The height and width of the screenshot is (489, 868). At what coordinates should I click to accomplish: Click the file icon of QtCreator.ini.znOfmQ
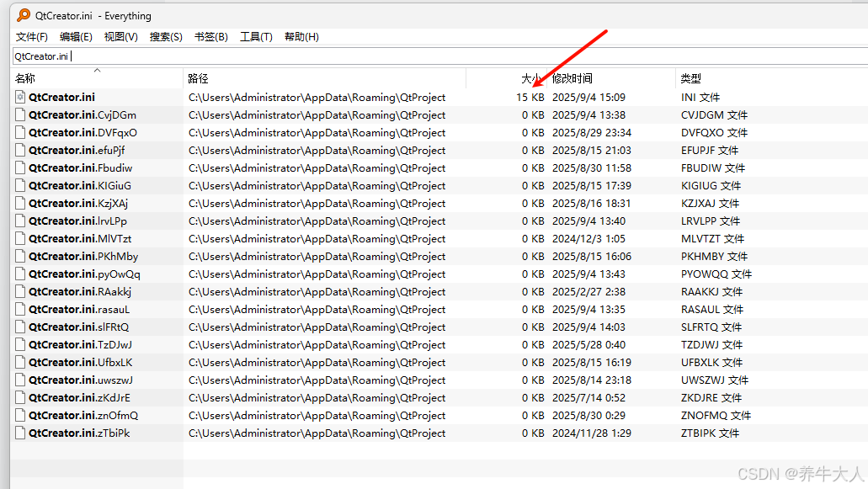[20, 416]
